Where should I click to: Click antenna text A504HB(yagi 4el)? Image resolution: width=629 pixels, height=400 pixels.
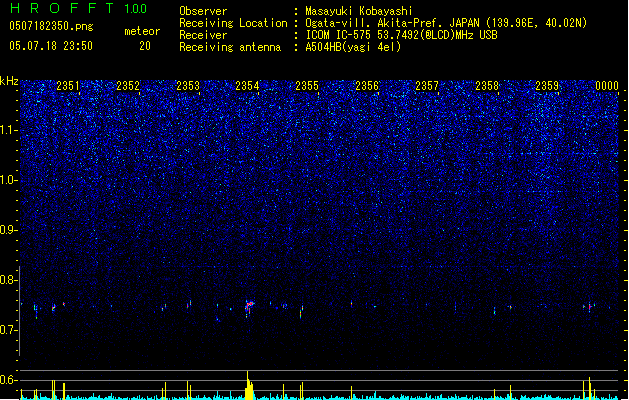[x=353, y=47]
